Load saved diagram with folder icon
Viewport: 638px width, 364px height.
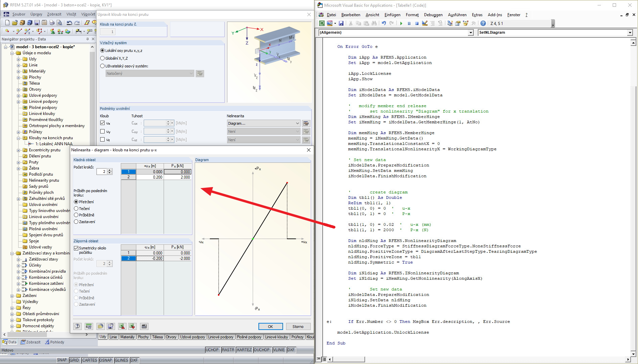[x=100, y=326]
